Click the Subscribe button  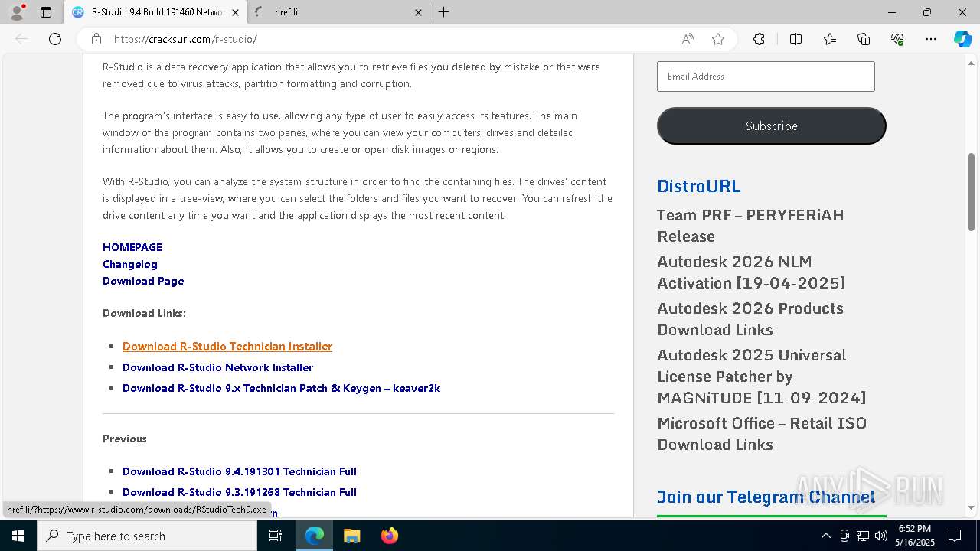pos(772,126)
